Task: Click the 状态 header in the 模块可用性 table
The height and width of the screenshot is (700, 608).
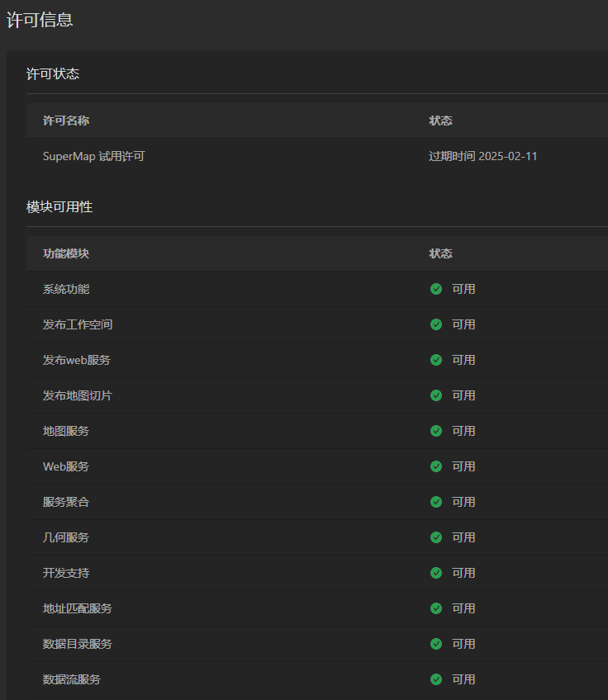Action: (x=440, y=253)
